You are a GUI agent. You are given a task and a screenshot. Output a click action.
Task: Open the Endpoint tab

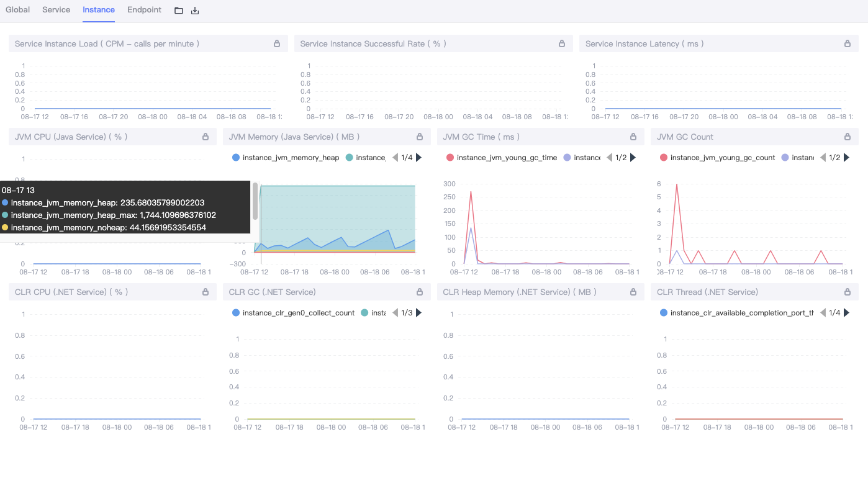pyautogui.click(x=144, y=10)
